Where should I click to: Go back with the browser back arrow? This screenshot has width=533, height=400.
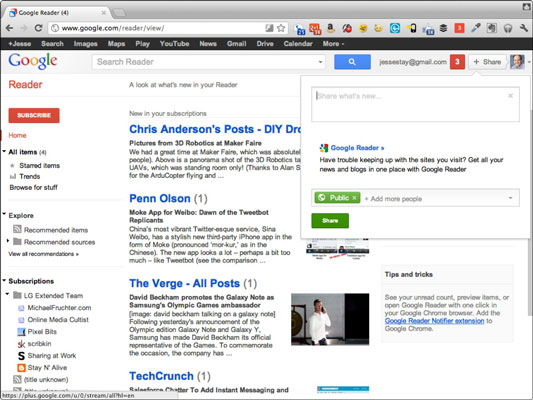pyautogui.click(x=9, y=28)
